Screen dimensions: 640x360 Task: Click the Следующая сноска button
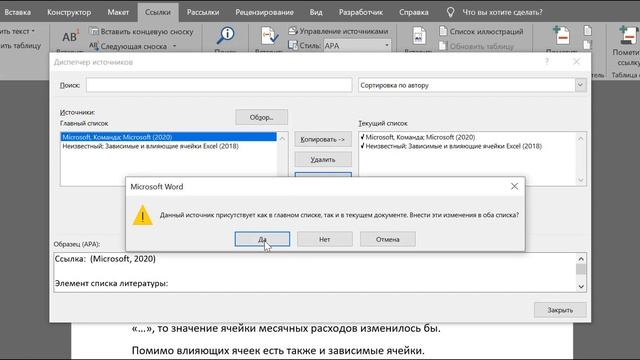129,46
